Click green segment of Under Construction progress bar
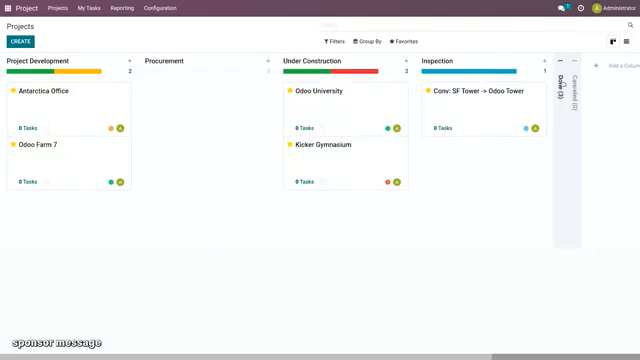This screenshot has width=640, height=360. click(307, 71)
